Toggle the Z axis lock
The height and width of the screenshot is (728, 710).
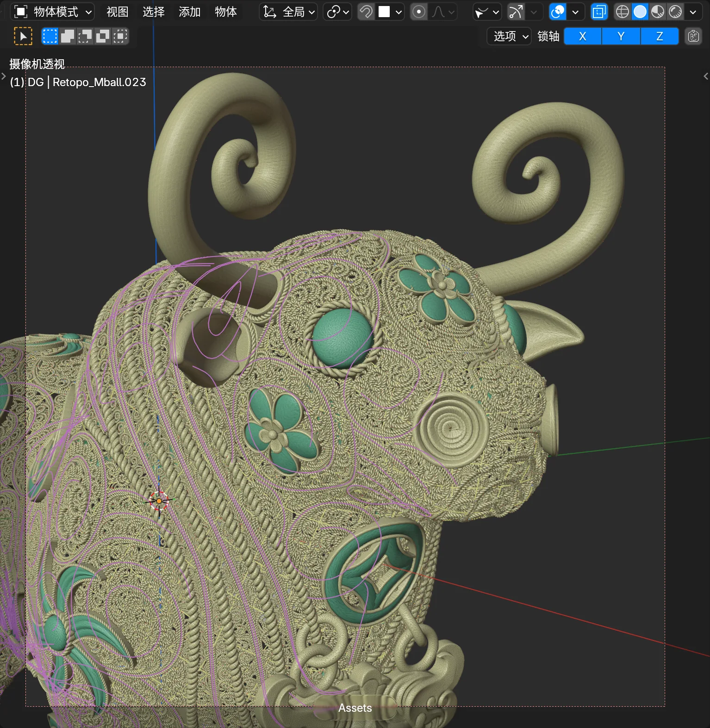point(660,36)
